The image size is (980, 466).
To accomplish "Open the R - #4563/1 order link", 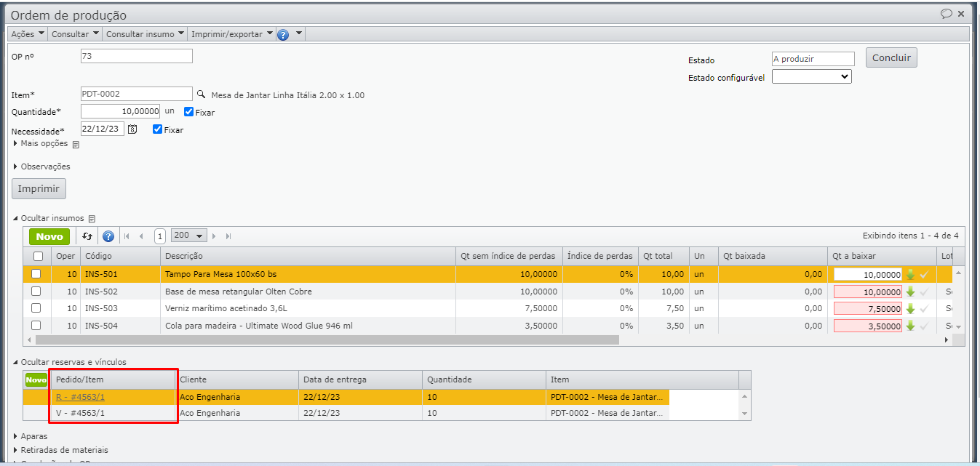I will coord(80,397).
